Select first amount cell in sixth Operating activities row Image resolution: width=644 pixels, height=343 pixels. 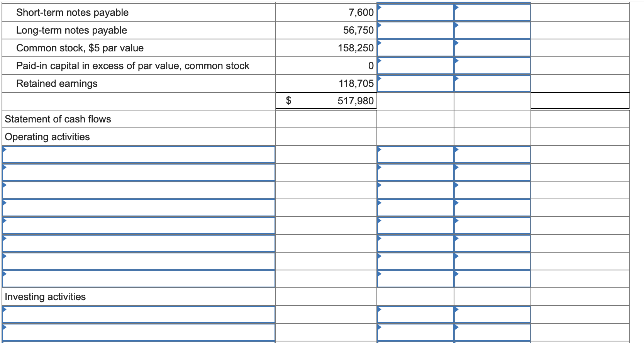415,243
